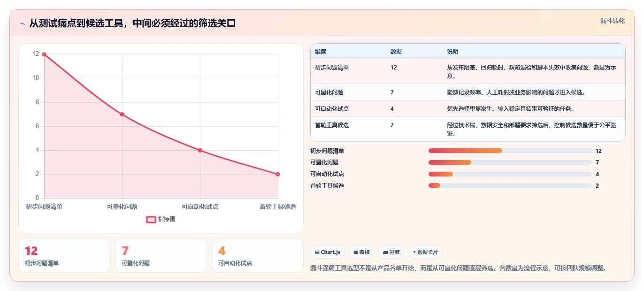Click the description starting 从发布阻塞、回归耗时

pos(531,71)
